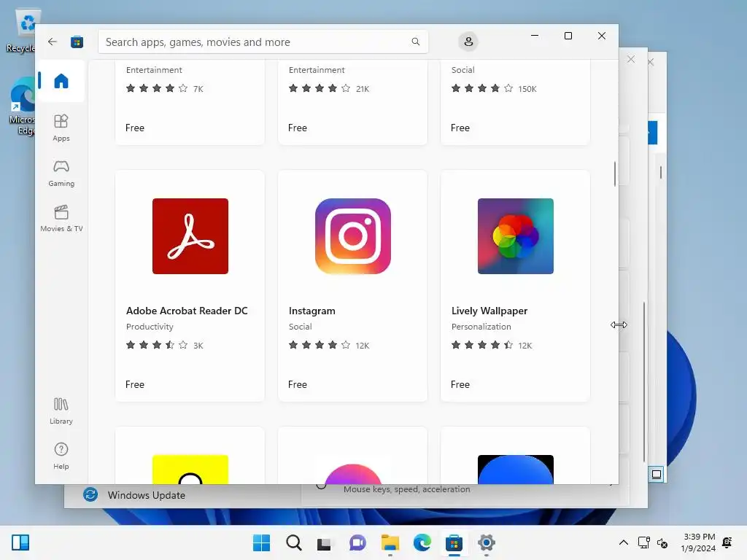The width and height of the screenshot is (747, 560).
Task: Show hidden icons in system tray
Action: click(623, 542)
